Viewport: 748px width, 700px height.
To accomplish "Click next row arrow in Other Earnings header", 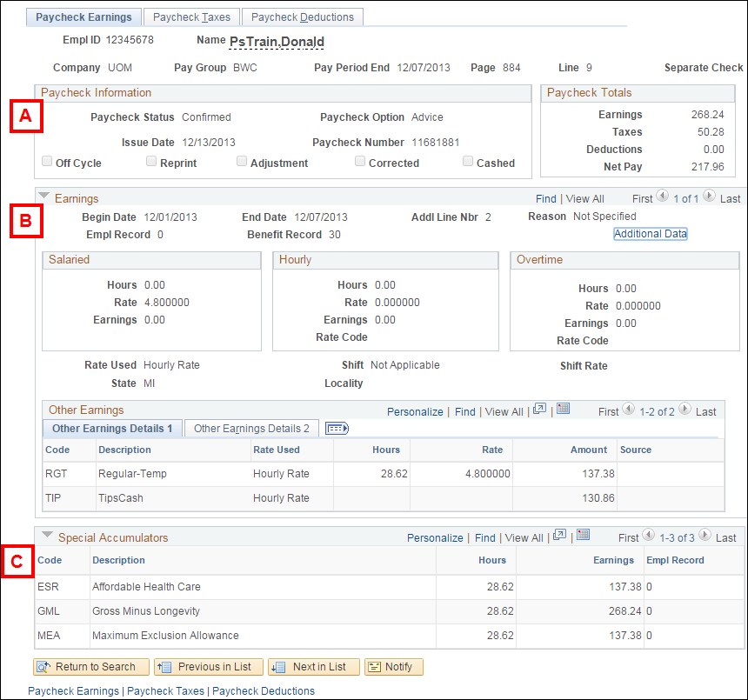I will pyautogui.click(x=685, y=410).
